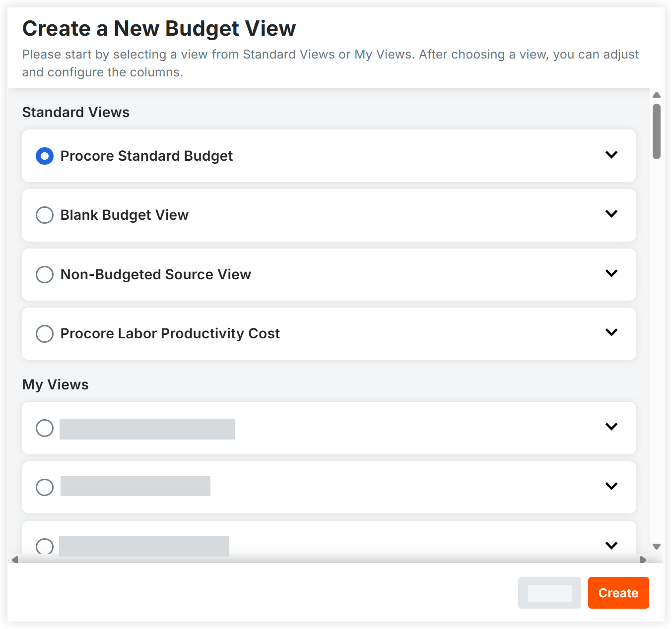The image size is (672, 629).
Task: Expand Procore Labor Productivity Cost chevron
Action: [x=611, y=332]
